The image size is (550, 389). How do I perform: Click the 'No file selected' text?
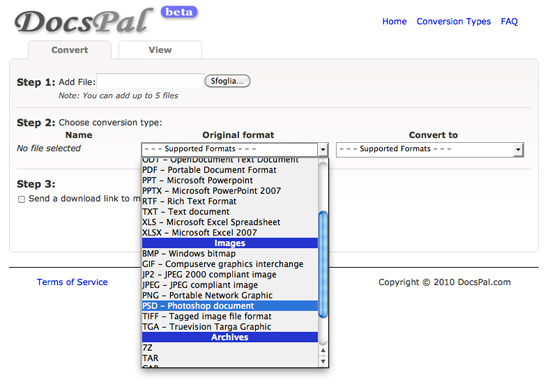pyautogui.click(x=49, y=148)
